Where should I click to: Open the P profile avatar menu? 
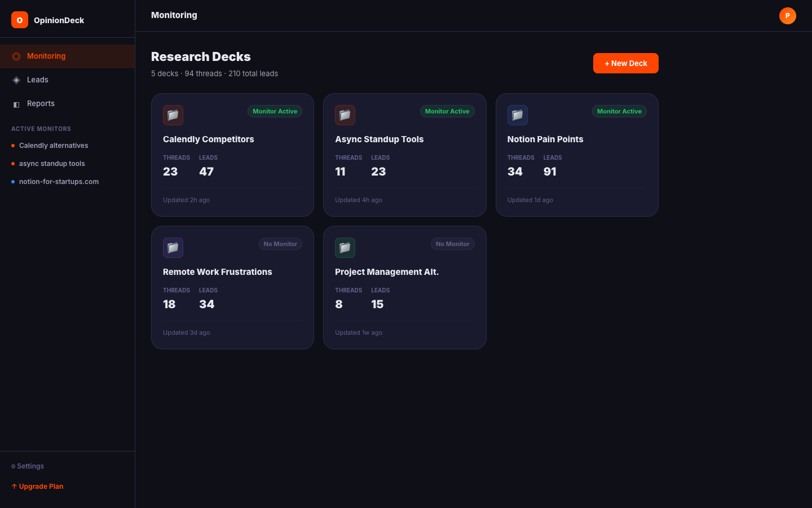click(x=787, y=16)
